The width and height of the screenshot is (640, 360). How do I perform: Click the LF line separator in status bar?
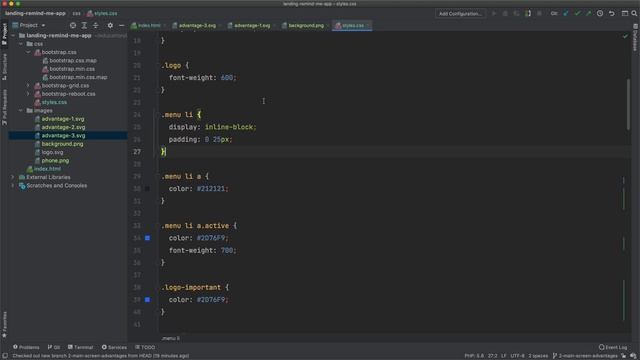point(504,356)
